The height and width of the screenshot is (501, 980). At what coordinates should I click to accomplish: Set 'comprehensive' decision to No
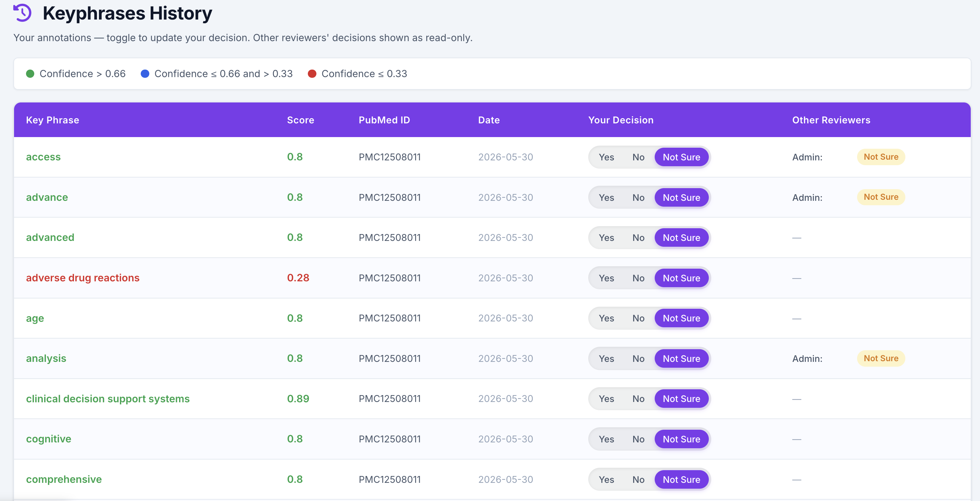638,480
